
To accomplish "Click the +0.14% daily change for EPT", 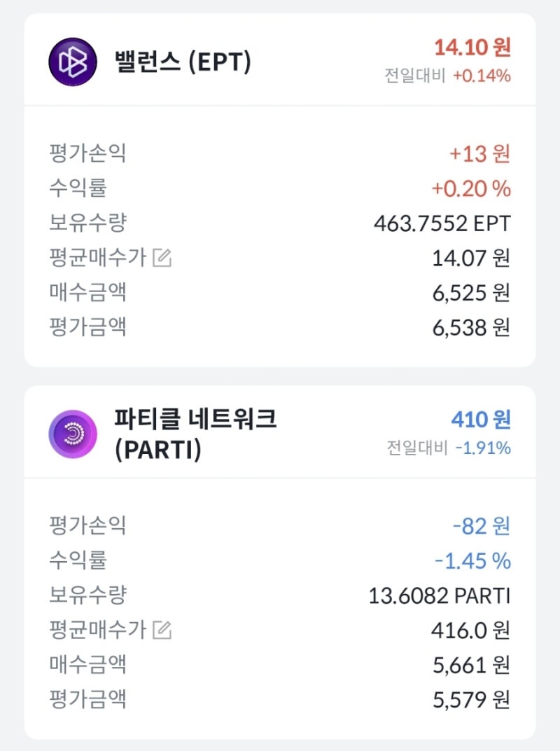I will tap(482, 76).
